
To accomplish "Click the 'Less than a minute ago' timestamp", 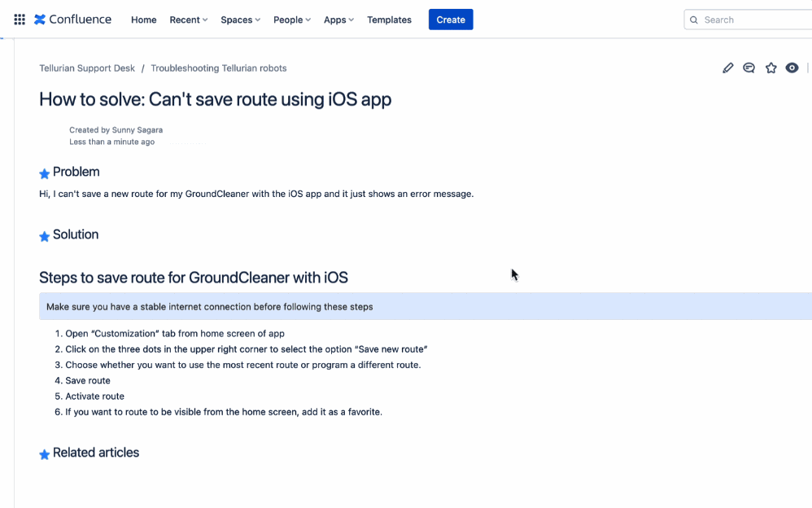I will [x=111, y=142].
